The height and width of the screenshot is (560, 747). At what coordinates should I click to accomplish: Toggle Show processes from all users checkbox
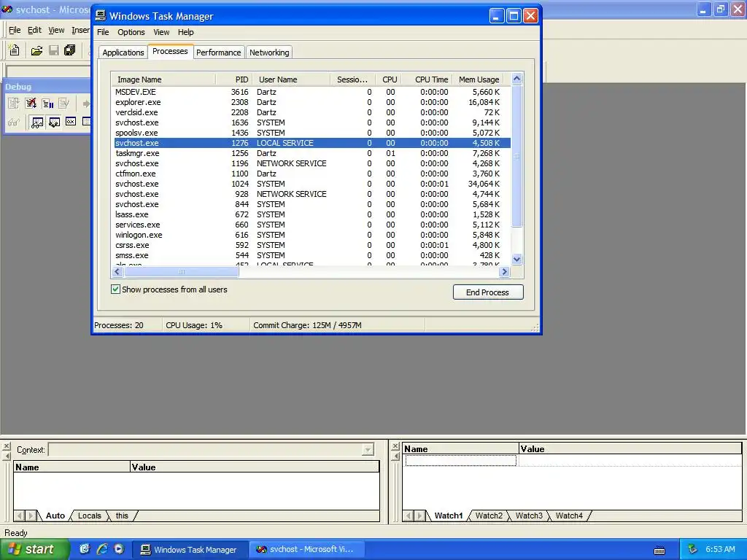click(115, 289)
